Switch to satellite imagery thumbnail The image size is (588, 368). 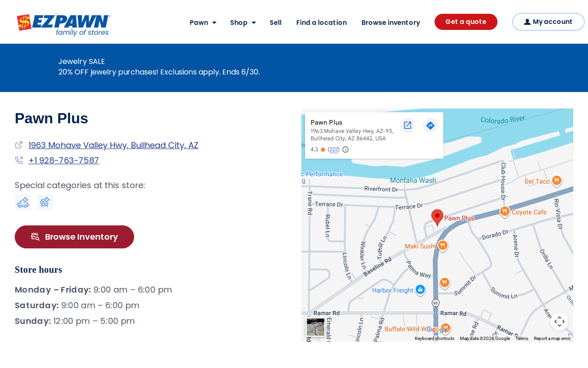pyautogui.click(x=316, y=327)
